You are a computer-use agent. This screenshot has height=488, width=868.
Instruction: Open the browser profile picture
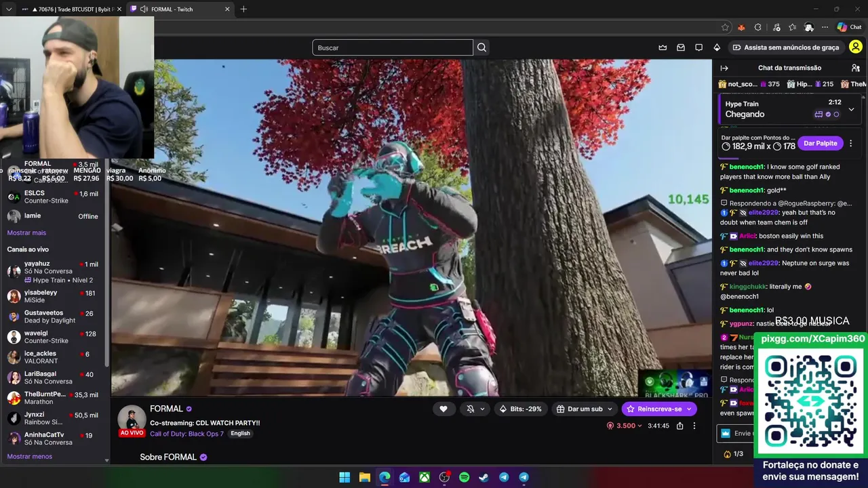click(x=808, y=27)
